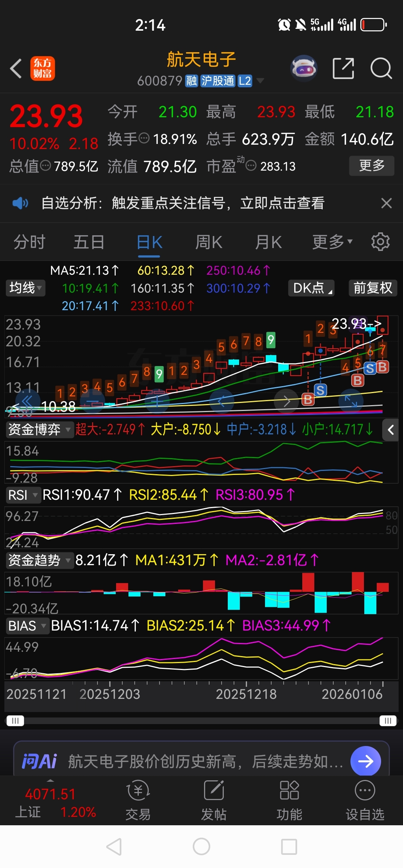Tap the BIAS3:44.99 value
403x868 pixels.
(287, 625)
